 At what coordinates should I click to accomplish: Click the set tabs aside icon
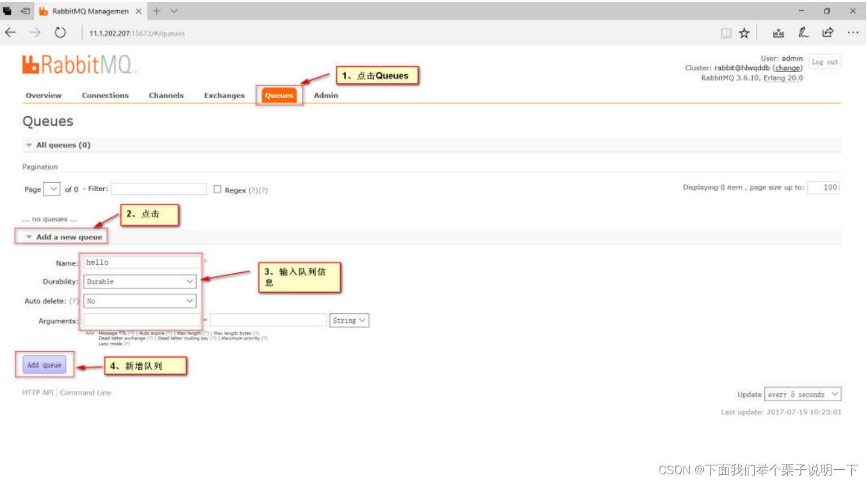coord(26,11)
